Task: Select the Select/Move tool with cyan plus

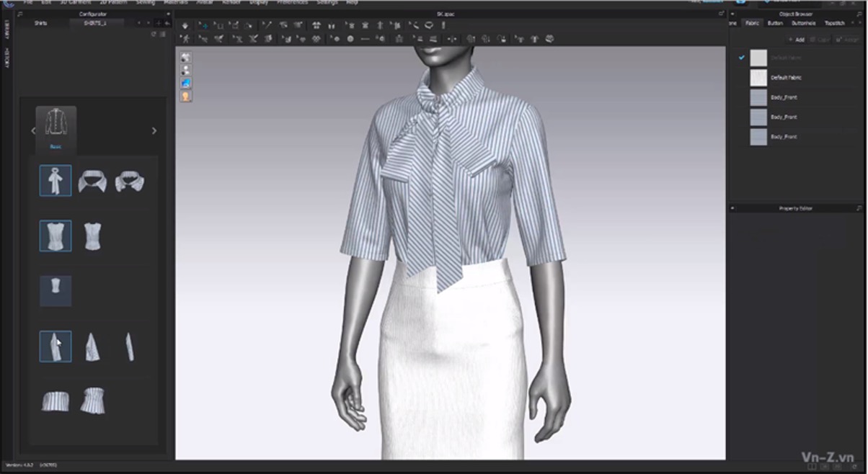Action: tap(204, 25)
